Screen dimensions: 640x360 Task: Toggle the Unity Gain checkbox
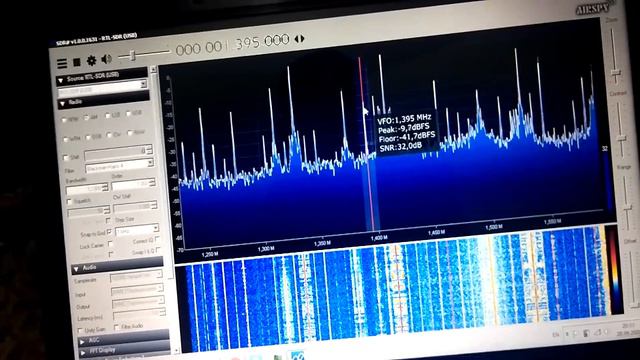80,331
